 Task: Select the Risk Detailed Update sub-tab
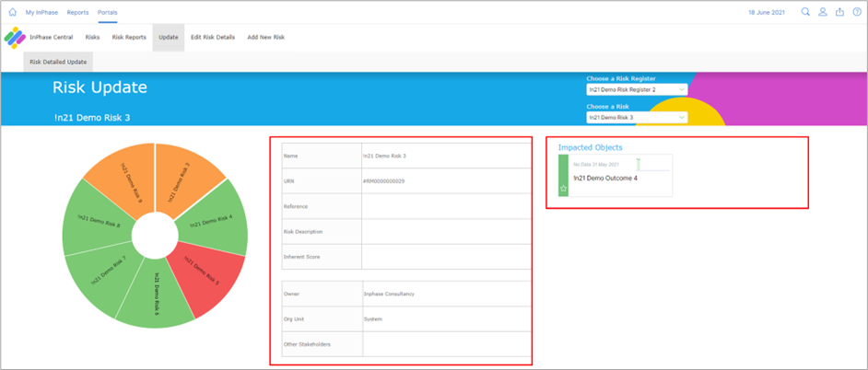[58, 62]
